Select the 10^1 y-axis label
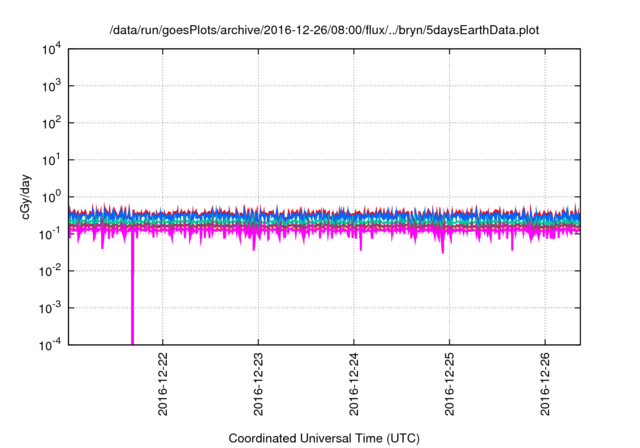640x448 pixels. (x=51, y=160)
